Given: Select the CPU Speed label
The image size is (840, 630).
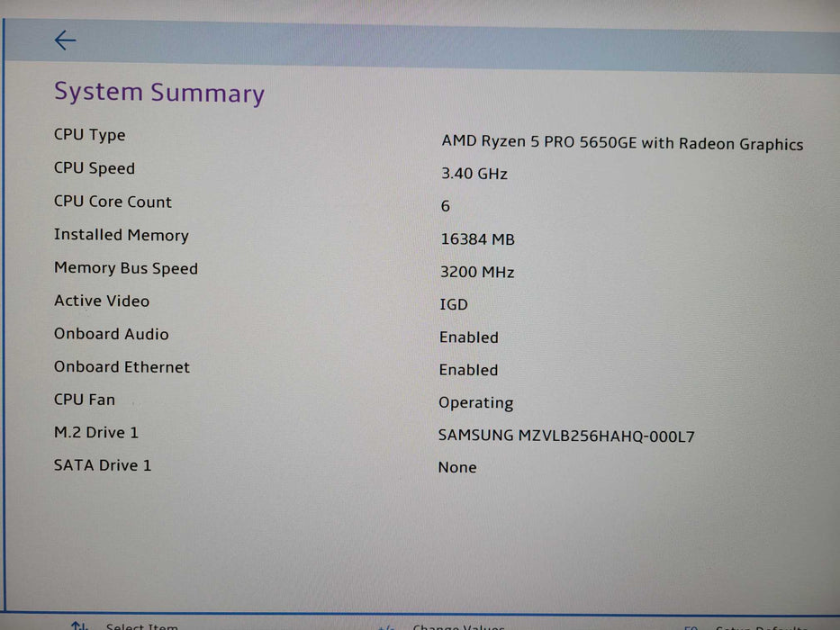Looking at the screenshot, I should click(x=95, y=168).
